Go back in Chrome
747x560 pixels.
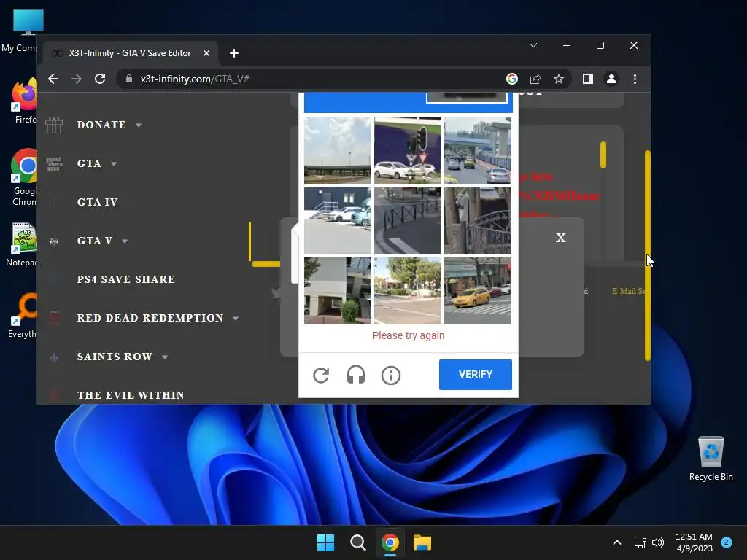coord(53,79)
